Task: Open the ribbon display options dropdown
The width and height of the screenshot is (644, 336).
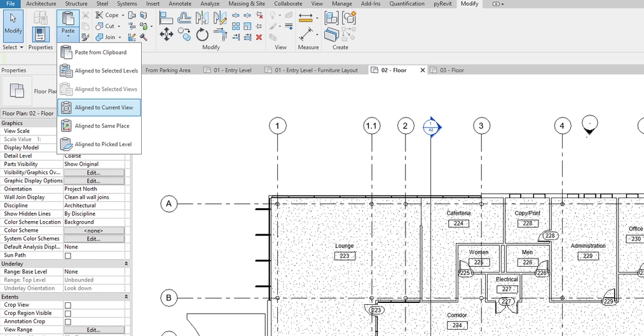Action: [498, 4]
